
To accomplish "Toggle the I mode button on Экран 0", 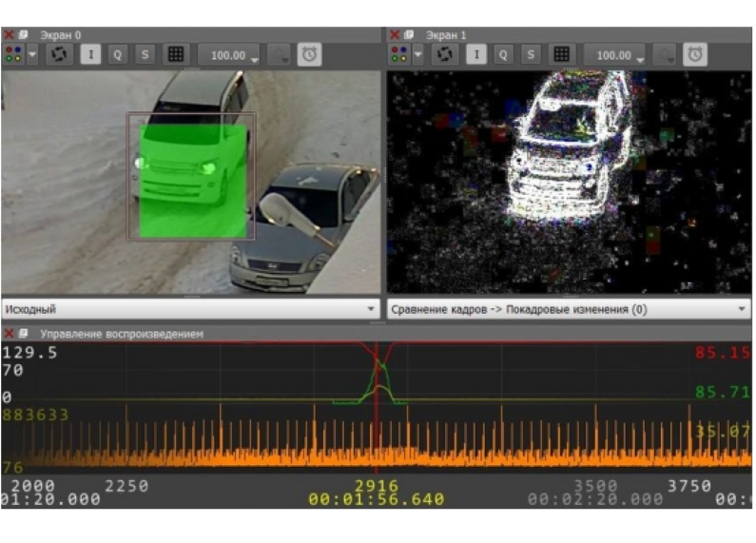I will pyautogui.click(x=90, y=54).
